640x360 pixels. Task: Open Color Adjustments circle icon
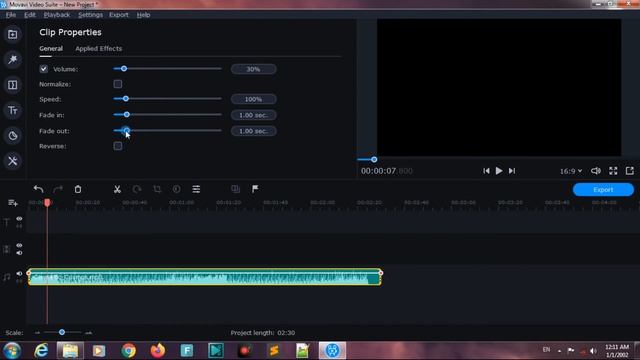(x=176, y=189)
